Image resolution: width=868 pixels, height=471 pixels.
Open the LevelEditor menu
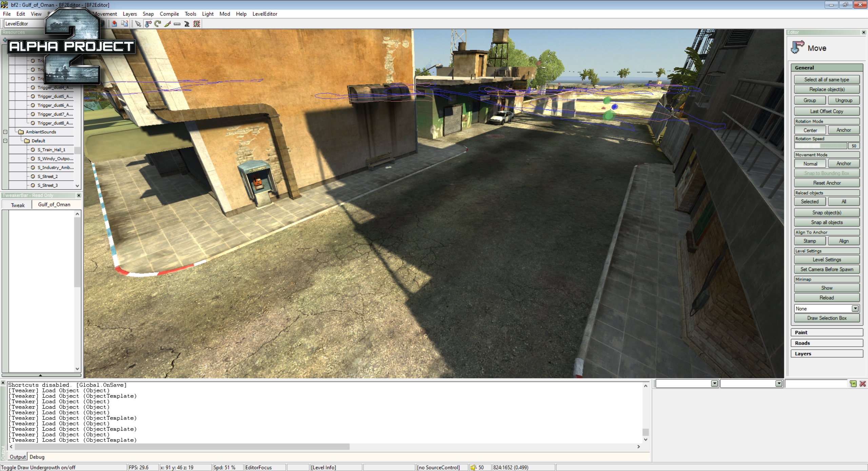point(265,14)
